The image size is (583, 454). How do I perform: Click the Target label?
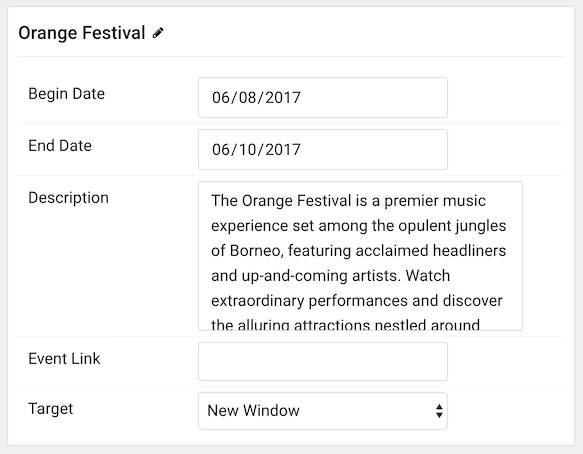coord(51,409)
